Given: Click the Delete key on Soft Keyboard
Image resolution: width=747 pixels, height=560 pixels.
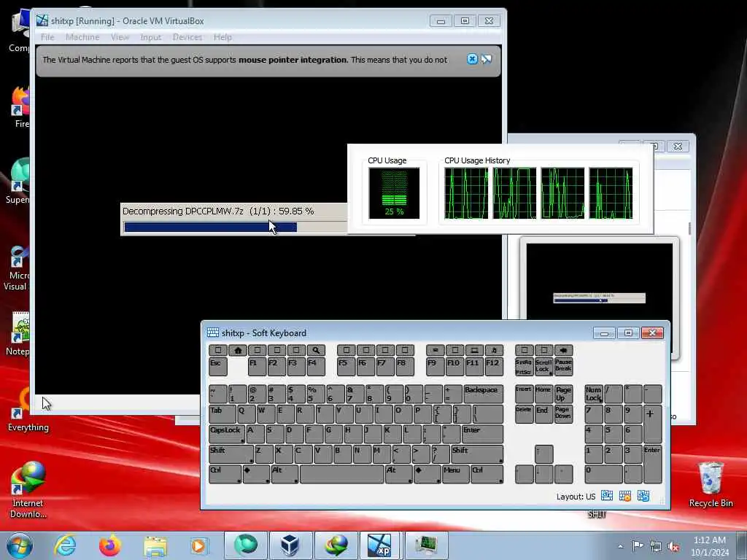Looking at the screenshot, I should pyautogui.click(x=524, y=414).
